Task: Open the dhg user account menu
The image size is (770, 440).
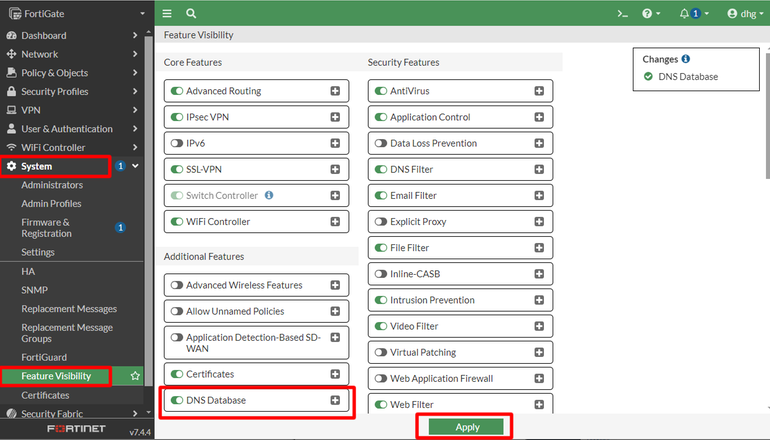Action: point(745,14)
